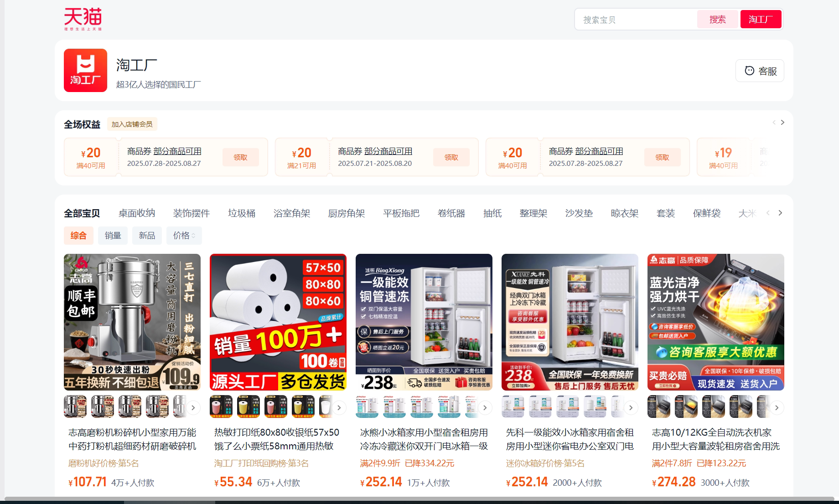Click the 搜索 search button
Viewport: 839px width, 504px height.
717,19
